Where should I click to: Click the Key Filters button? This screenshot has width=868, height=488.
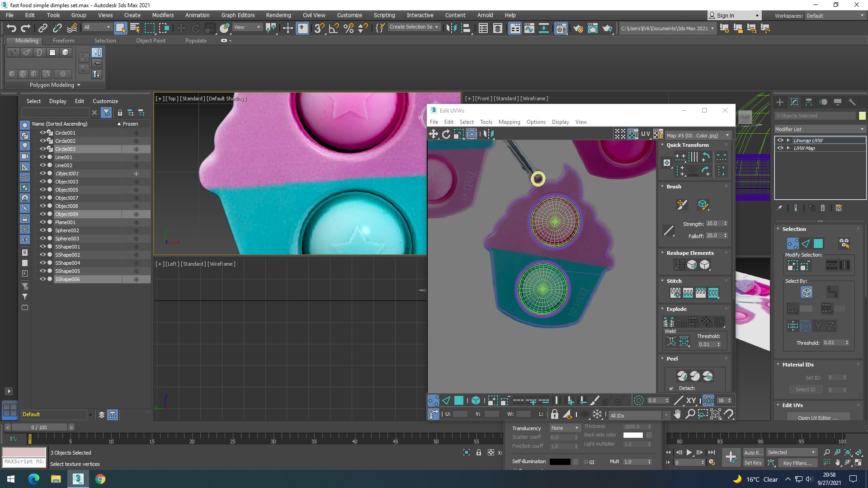tap(797, 463)
